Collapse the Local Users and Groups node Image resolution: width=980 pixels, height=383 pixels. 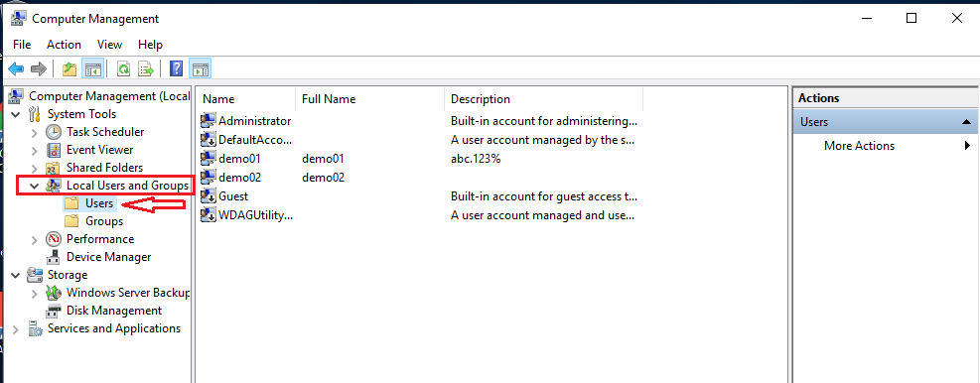point(35,186)
